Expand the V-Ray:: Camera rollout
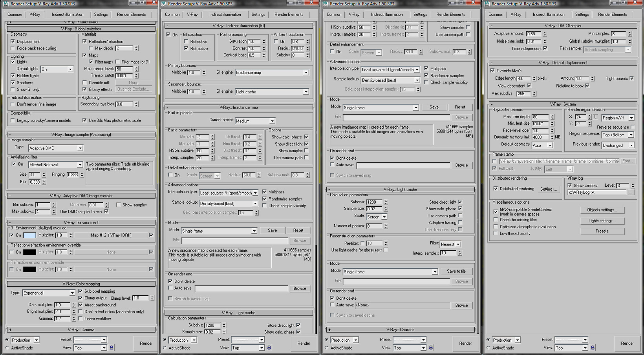This screenshot has height=355, width=644. tap(81, 330)
